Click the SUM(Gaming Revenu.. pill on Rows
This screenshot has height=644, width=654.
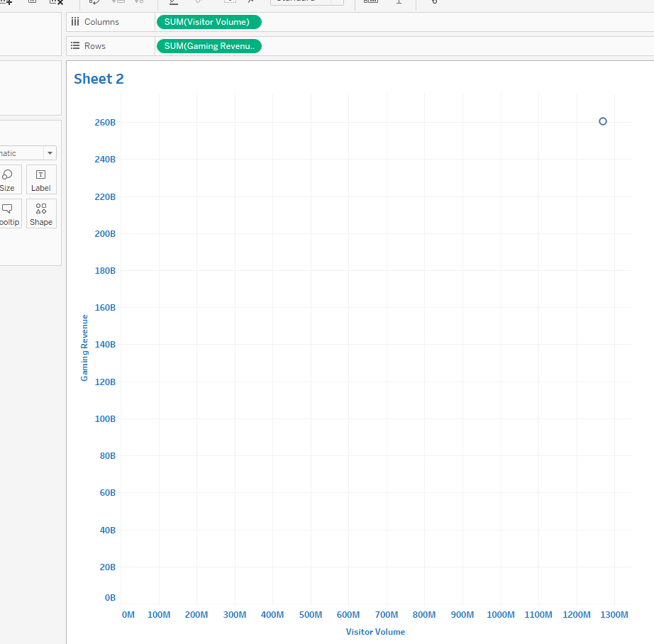(209, 46)
